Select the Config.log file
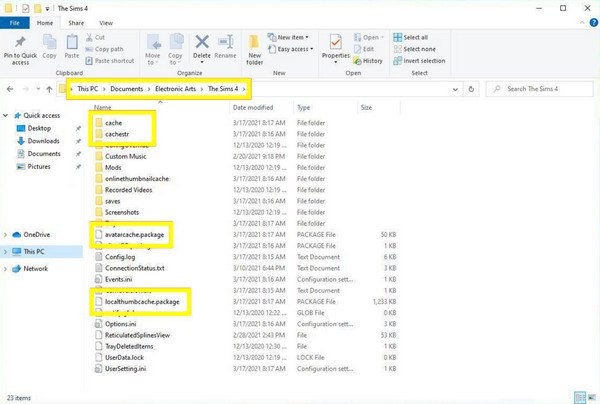The height and width of the screenshot is (404, 600). point(120,257)
